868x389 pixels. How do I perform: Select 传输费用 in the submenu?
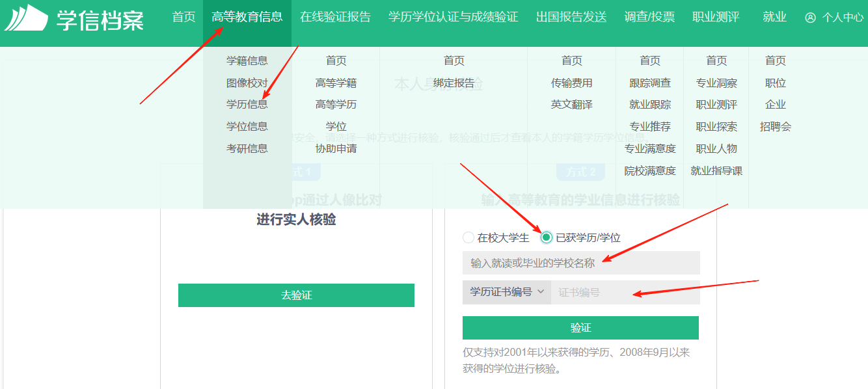pos(572,83)
